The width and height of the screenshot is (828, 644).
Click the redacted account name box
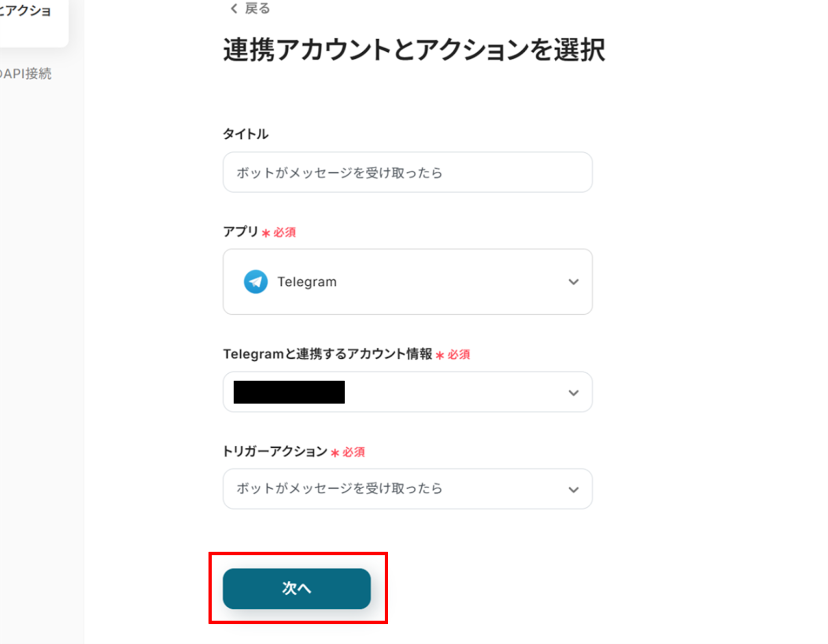coord(289,392)
